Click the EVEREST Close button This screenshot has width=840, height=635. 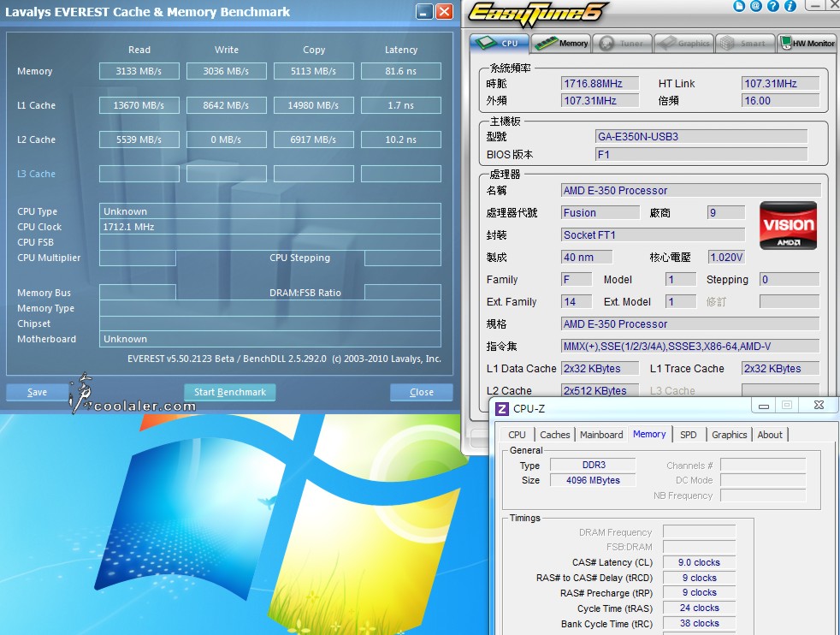(422, 392)
